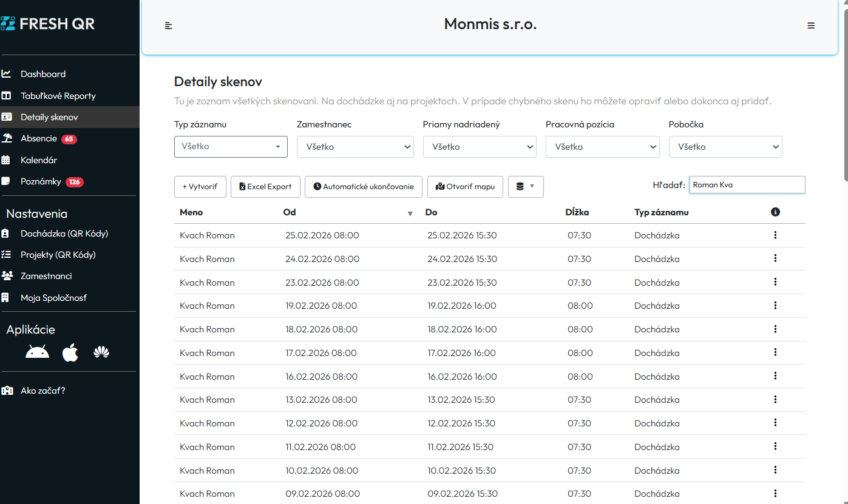Expand the Typ záznamu dropdown

click(231, 147)
